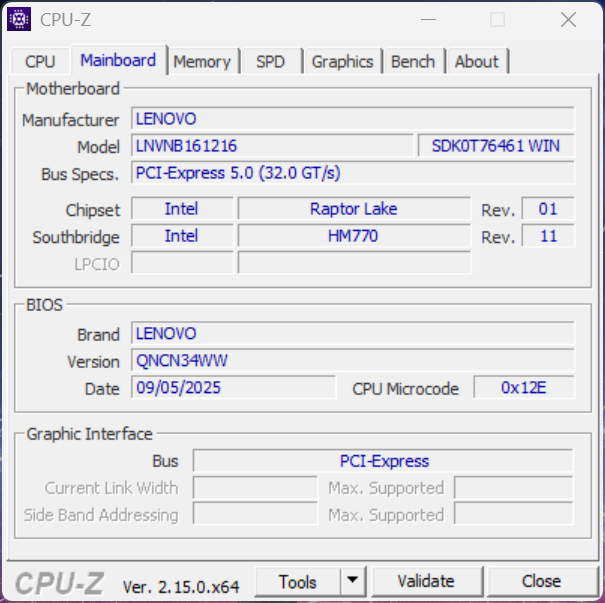Show the Graphics tab
Screen dimensions: 605x603
(342, 61)
